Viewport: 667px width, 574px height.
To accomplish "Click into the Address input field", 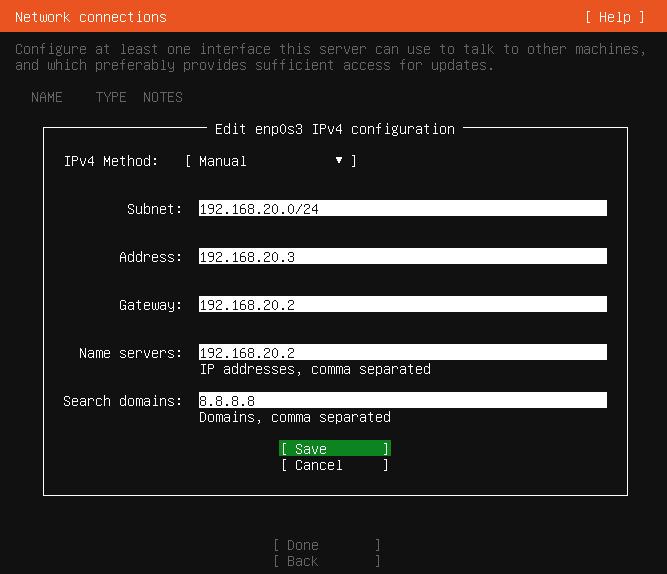I will (402, 257).
